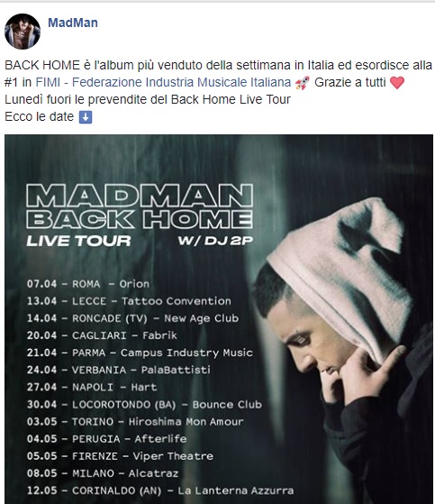Click the BACK HOME heading on poster
Viewport: 435px width, 504px height.
coord(140,219)
